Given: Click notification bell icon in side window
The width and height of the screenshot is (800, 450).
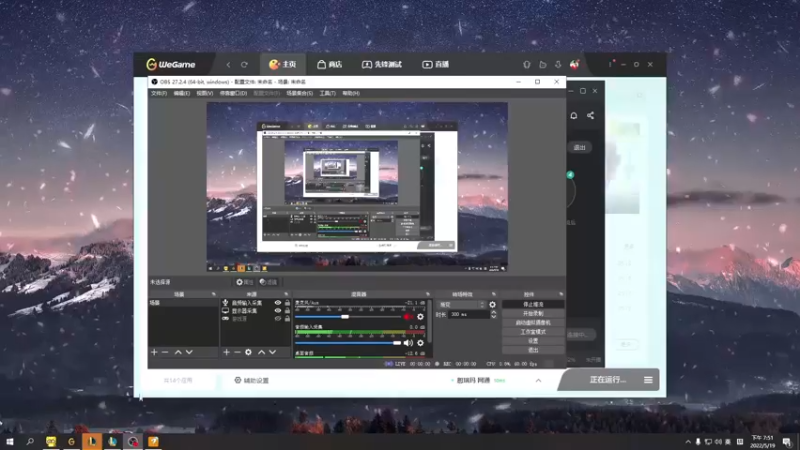Looking at the screenshot, I should coord(574,116).
